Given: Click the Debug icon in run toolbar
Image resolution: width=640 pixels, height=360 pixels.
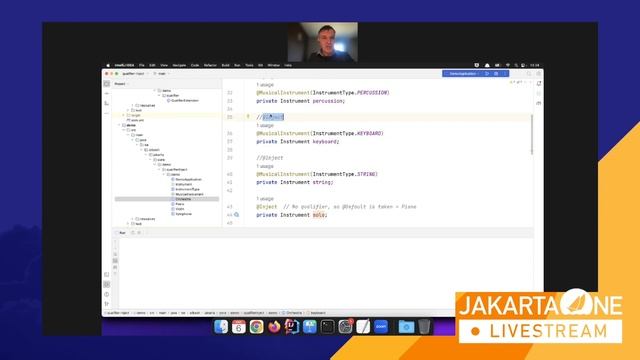Looking at the screenshot, I should click(496, 74).
